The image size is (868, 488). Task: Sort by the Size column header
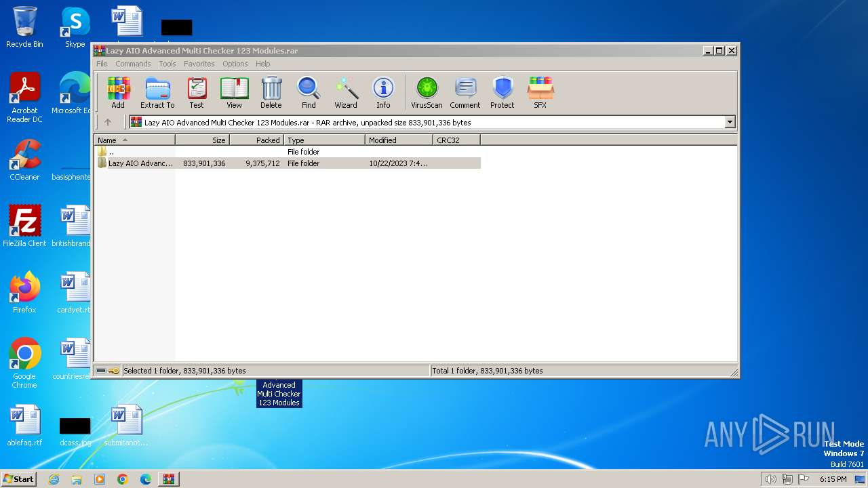tap(203, 140)
